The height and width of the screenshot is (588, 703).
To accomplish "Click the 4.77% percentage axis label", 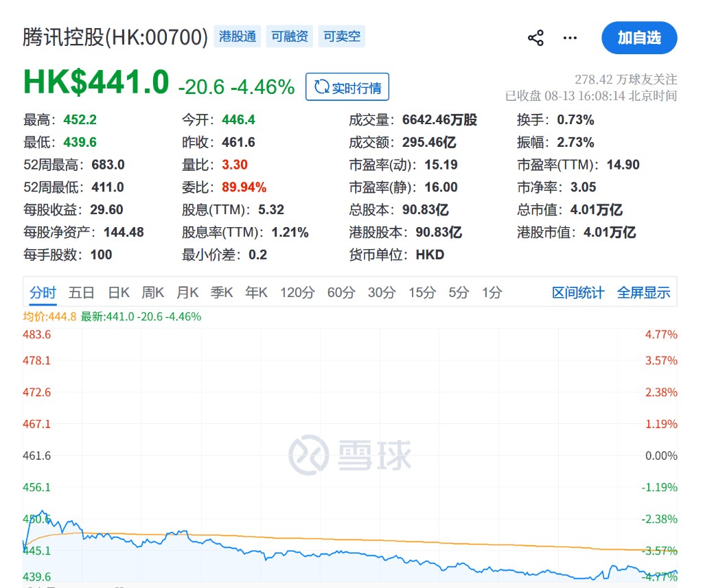I will (661, 334).
